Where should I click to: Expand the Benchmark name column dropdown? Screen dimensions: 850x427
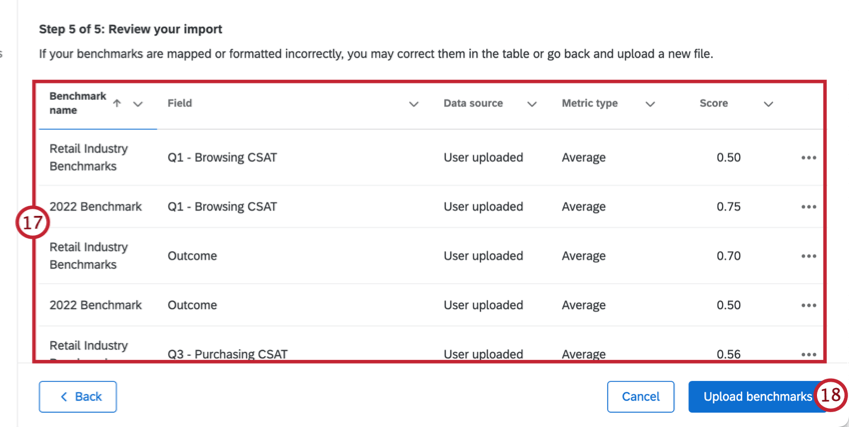click(138, 103)
